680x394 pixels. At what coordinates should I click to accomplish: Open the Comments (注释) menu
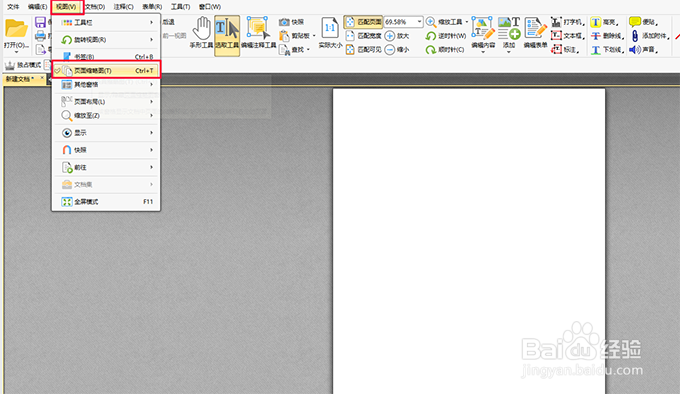pyautogui.click(x=124, y=7)
